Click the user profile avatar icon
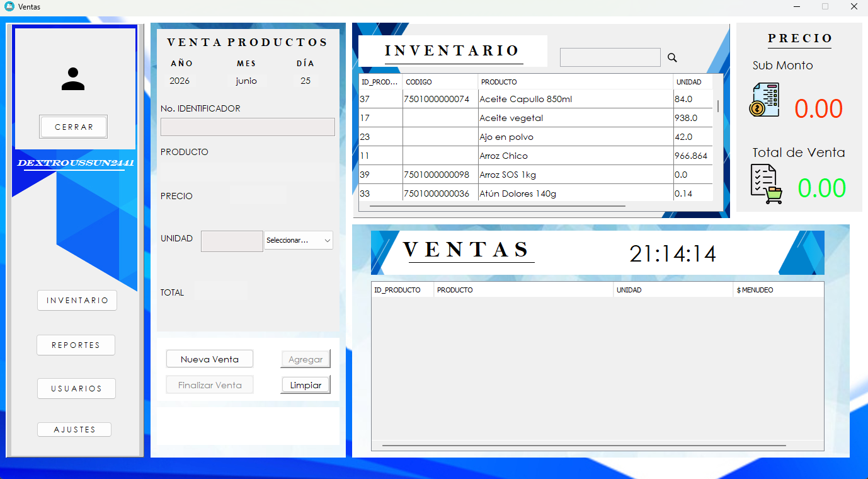Image resolution: width=868 pixels, height=479 pixels. [73, 79]
